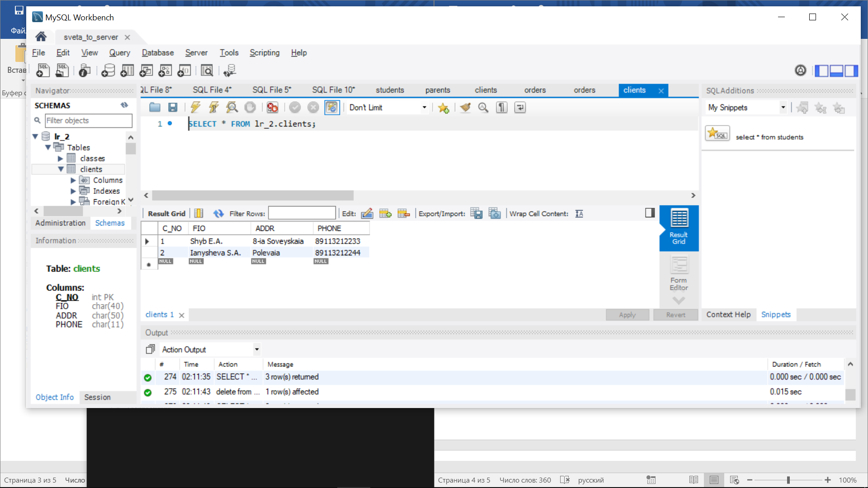The width and height of the screenshot is (868, 488).
Task: Collapse the Tables node
Action: [x=48, y=147]
